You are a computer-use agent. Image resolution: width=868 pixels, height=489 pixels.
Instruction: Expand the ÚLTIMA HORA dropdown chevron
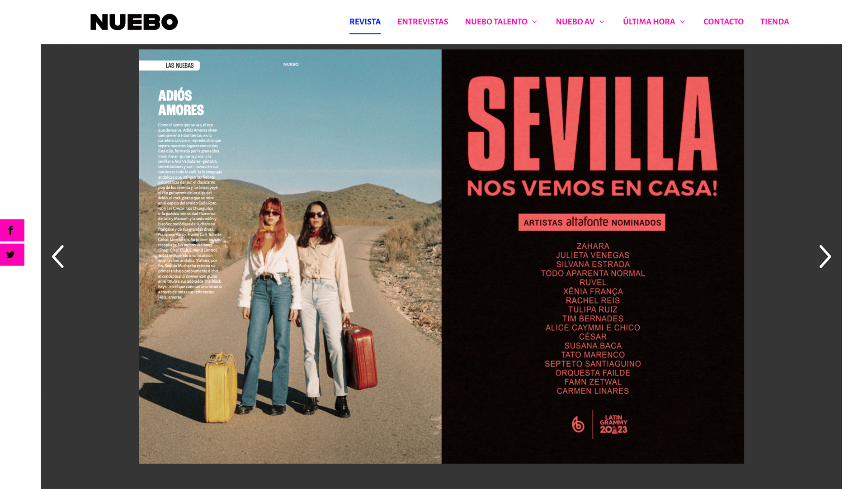click(682, 22)
